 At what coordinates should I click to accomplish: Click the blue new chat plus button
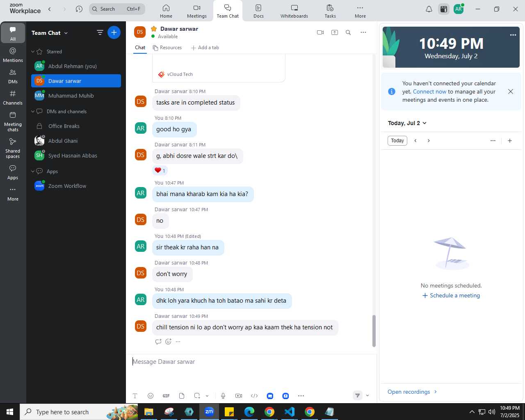click(114, 32)
